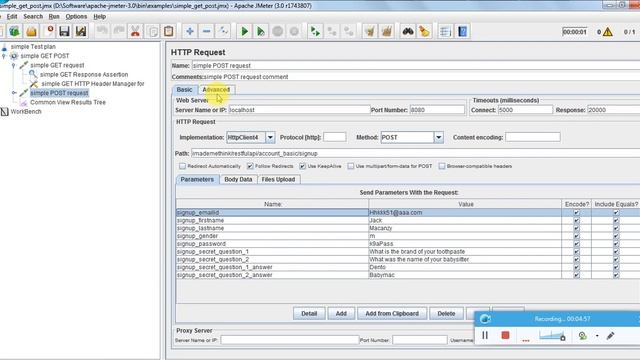Expand the simple POST request node
Image resolution: width=640 pixels, height=360 pixels.
14,93
